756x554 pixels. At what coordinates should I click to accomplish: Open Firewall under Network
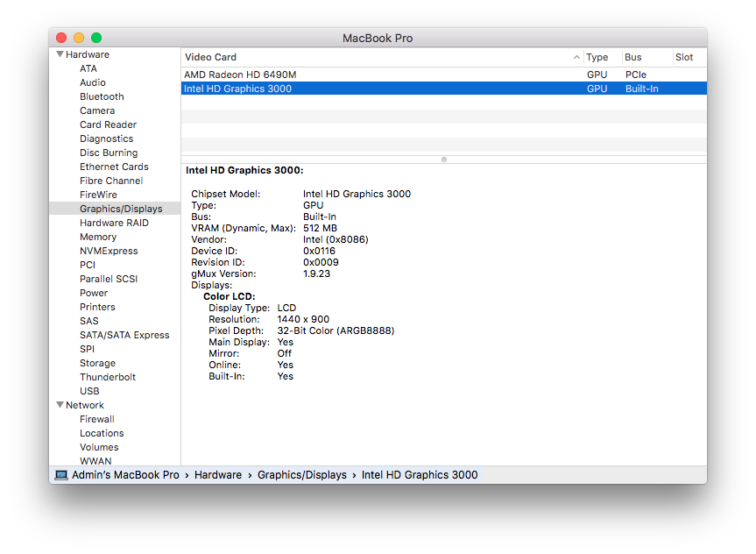click(97, 419)
